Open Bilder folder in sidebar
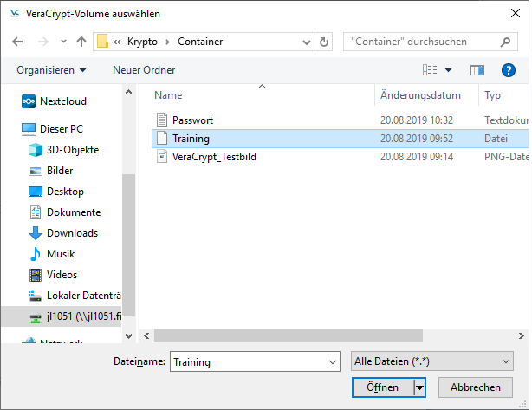Viewport: 532px width, 410px height. tap(60, 171)
